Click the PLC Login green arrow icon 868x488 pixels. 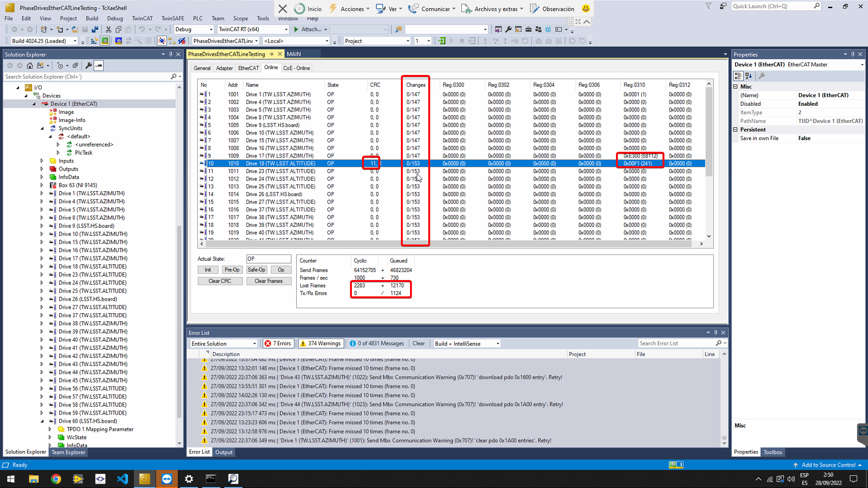coord(442,41)
